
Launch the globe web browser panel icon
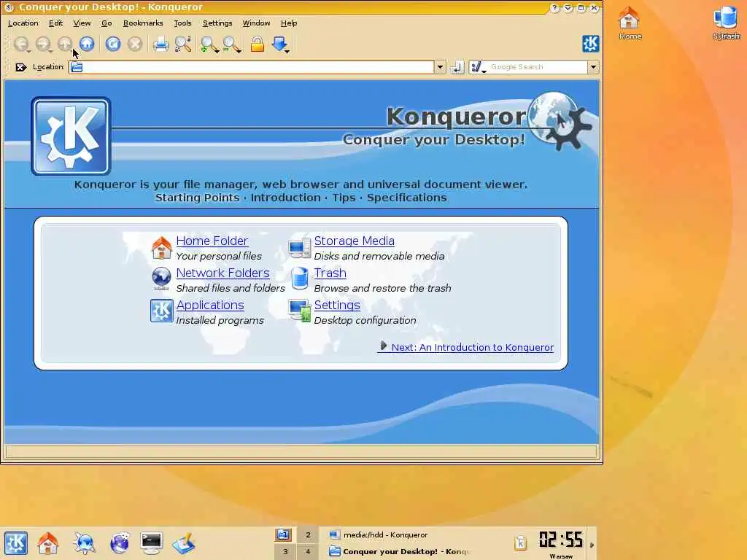pos(120,542)
